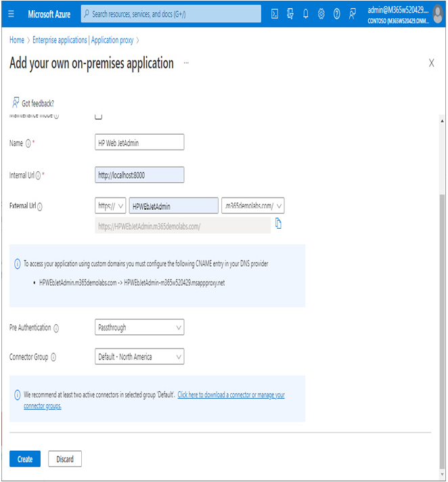Click the scrollbar down arrow

click(442, 475)
